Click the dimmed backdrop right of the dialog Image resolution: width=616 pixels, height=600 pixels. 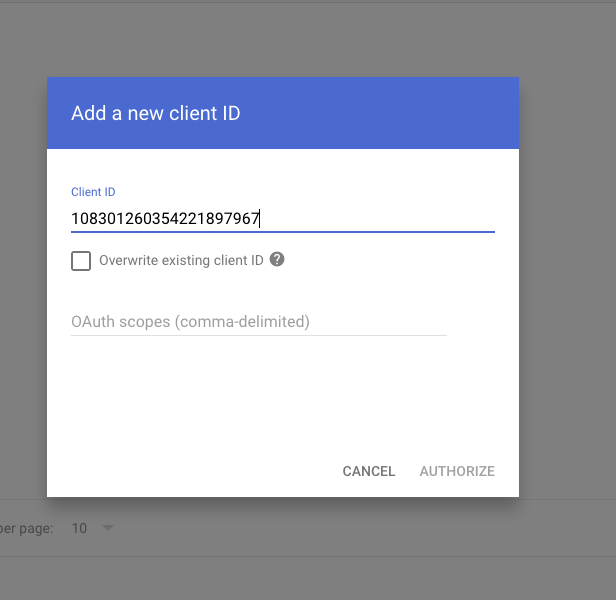tap(568, 300)
